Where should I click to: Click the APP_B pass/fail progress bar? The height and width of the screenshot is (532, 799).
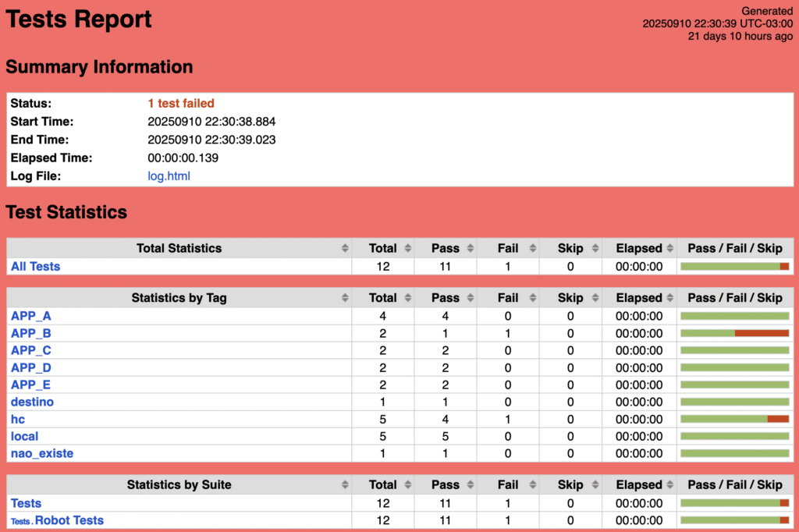(734, 333)
